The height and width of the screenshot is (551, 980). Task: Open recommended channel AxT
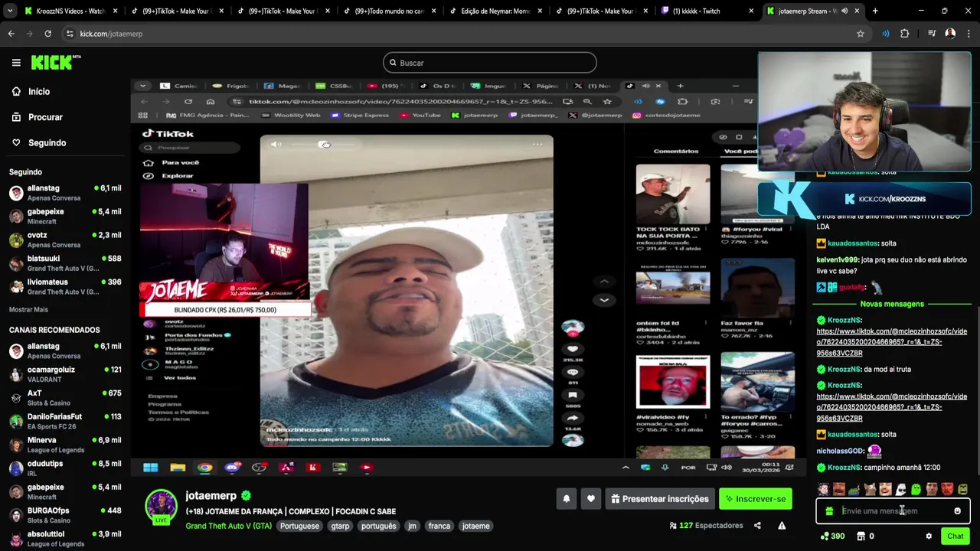65,397
